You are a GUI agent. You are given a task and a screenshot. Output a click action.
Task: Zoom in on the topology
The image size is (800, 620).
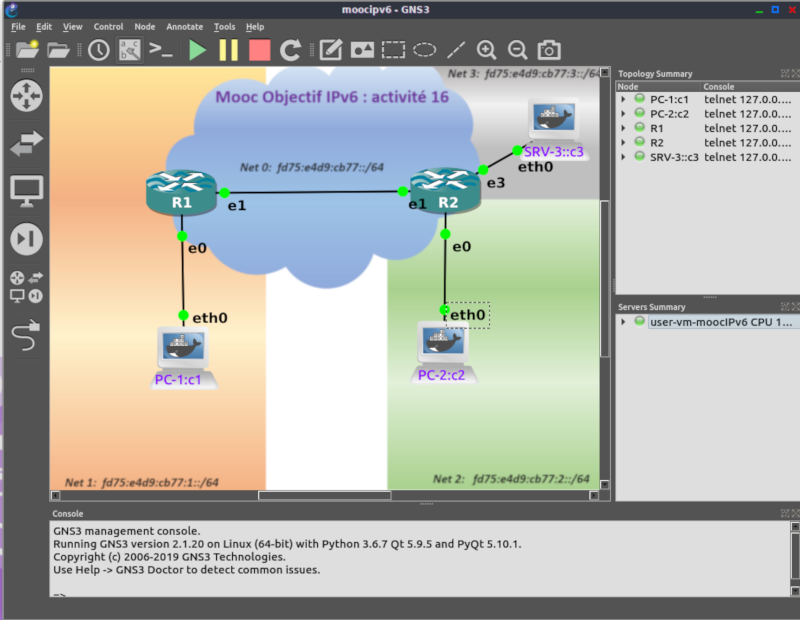[x=486, y=50]
